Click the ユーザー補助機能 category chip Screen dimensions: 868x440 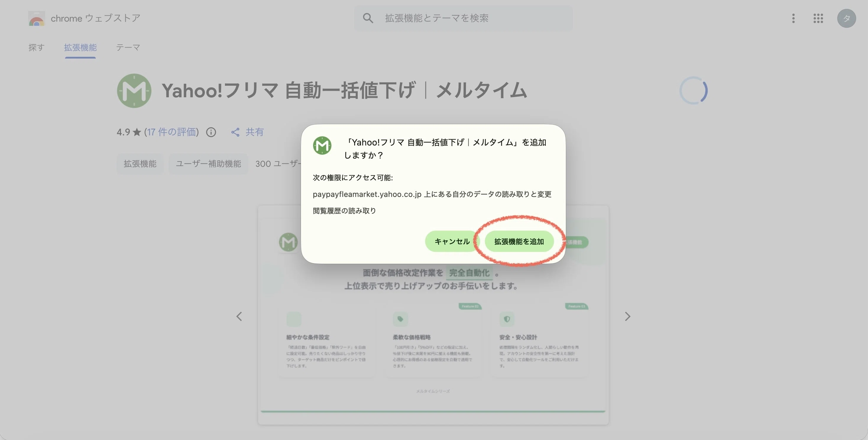[x=208, y=164]
